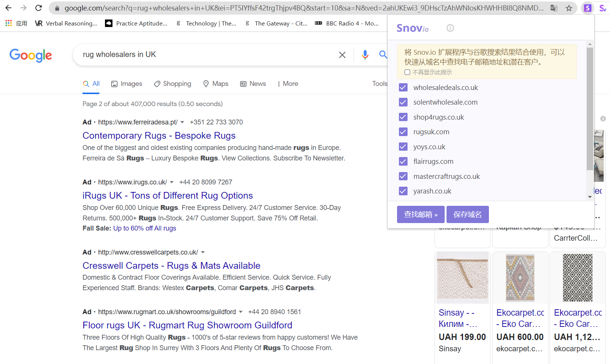Uncheck solentwholesale.com domain
Viewport: 610px width, 364px height.
pyautogui.click(x=403, y=102)
